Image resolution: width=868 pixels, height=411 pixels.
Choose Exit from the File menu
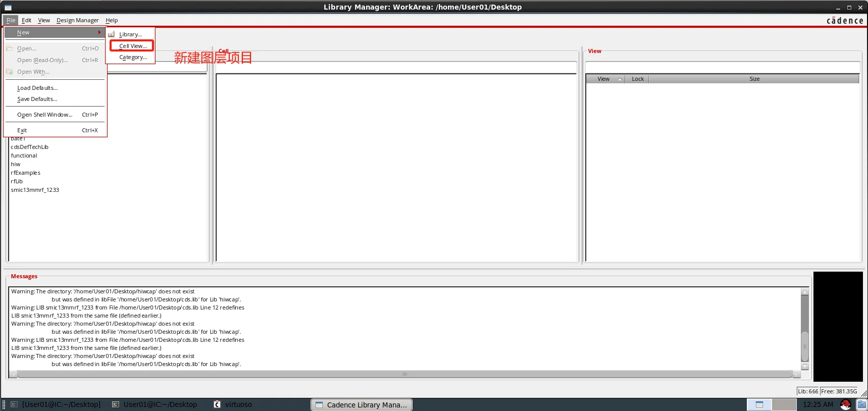coord(22,130)
